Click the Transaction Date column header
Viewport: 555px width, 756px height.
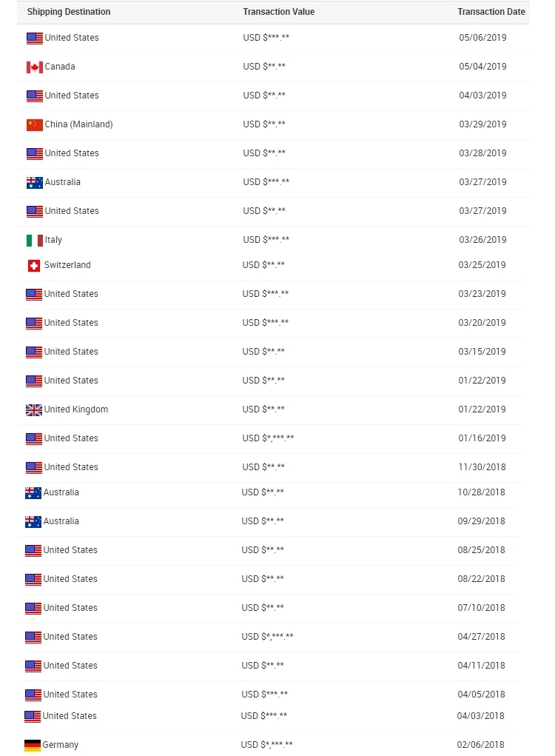click(491, 12)
